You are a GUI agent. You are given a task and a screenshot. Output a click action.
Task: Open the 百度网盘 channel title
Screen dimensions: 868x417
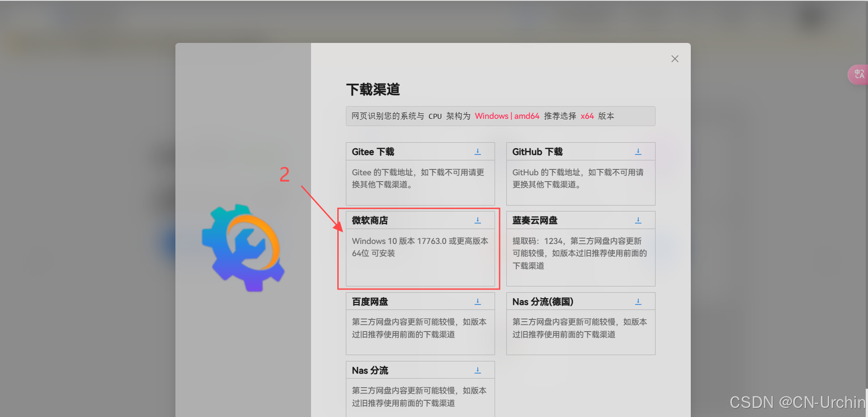tap(370, 301)
